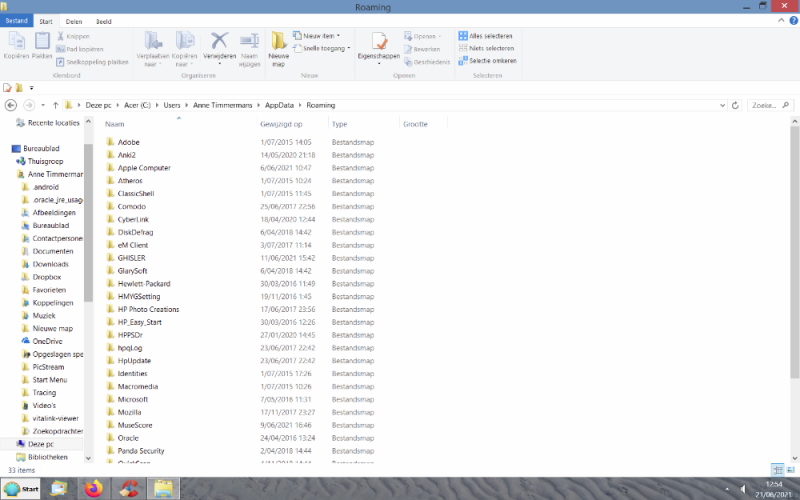This screenshot has width=800, height=500.
Task: Click Alles selecteren in the ribbon
Action: click(x=485, y=36)
